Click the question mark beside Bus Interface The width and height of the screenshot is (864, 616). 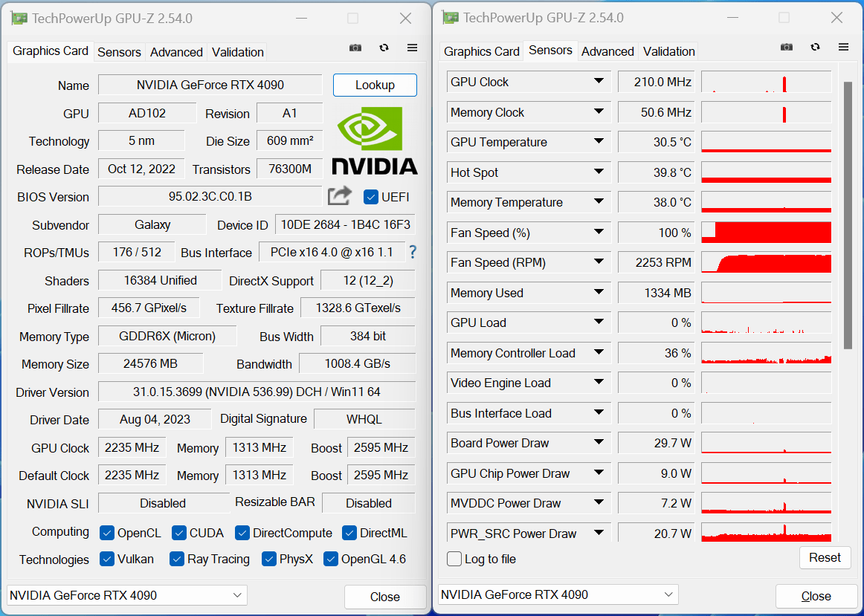[x=413, y=252]
